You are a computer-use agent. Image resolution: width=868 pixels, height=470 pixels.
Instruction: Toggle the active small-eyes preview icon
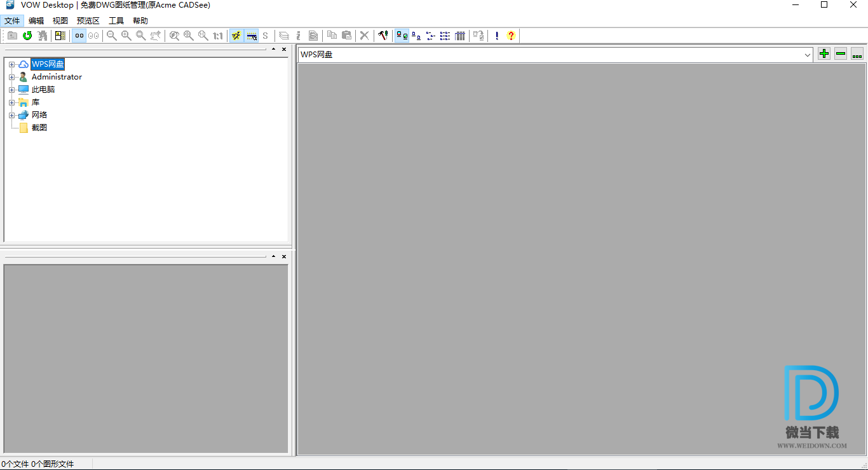79,36
